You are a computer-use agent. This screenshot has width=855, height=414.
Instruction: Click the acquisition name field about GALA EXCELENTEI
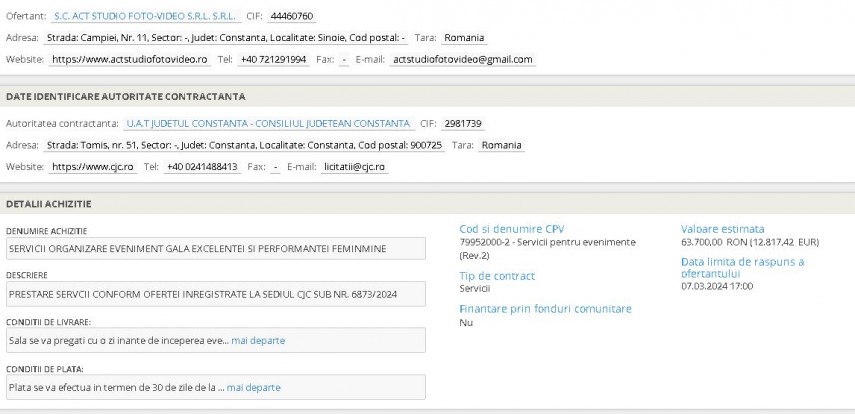click(216, 247)
